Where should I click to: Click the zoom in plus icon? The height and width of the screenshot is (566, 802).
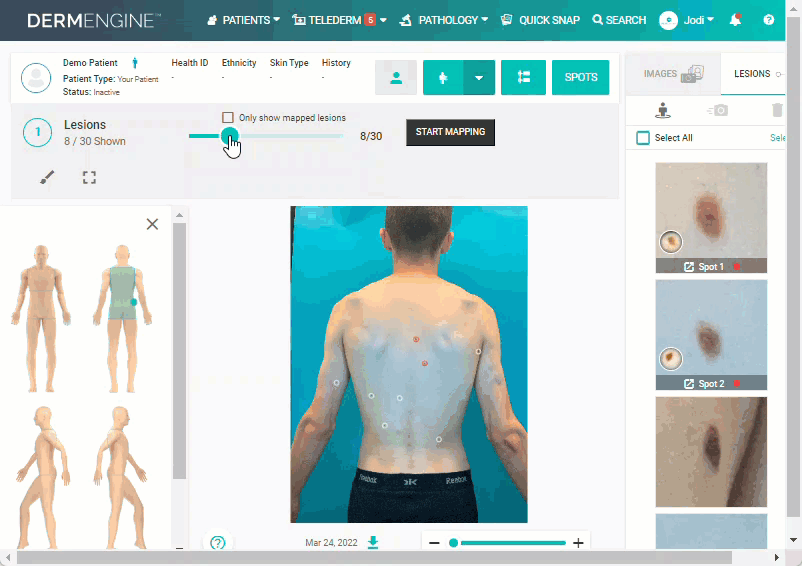click(578, 543)
